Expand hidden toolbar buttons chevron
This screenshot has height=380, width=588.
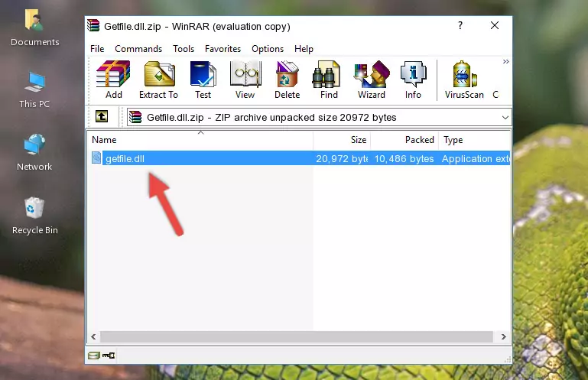(x=506, y=61)
